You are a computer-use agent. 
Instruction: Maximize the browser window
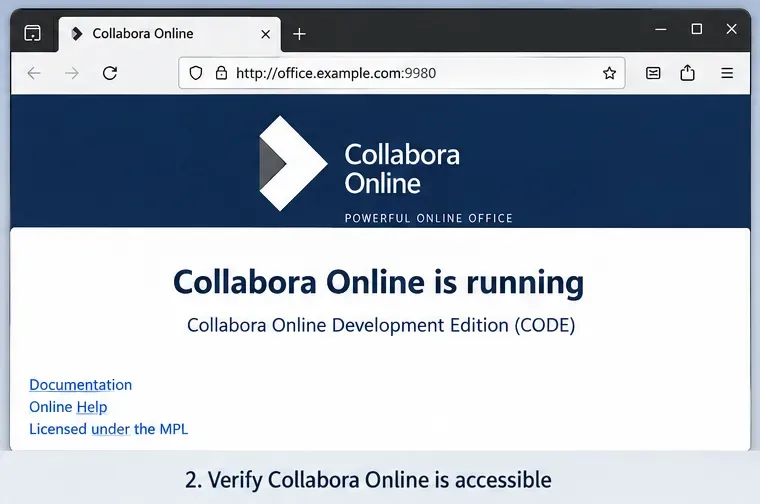pos(697,29)
